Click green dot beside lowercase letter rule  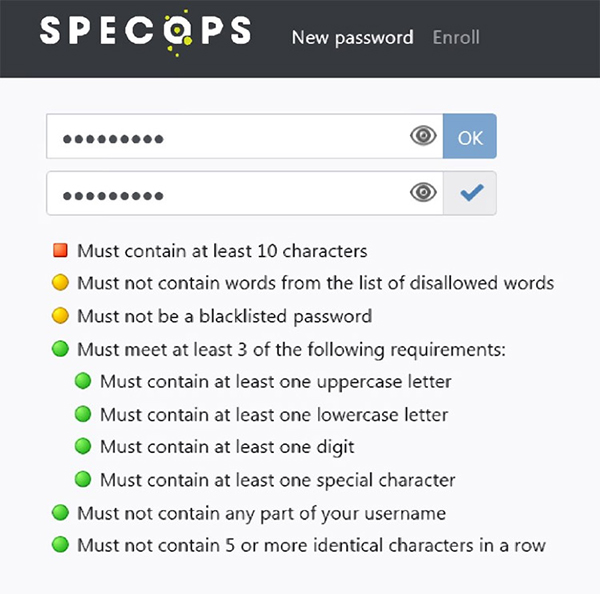tap(83, 414)
